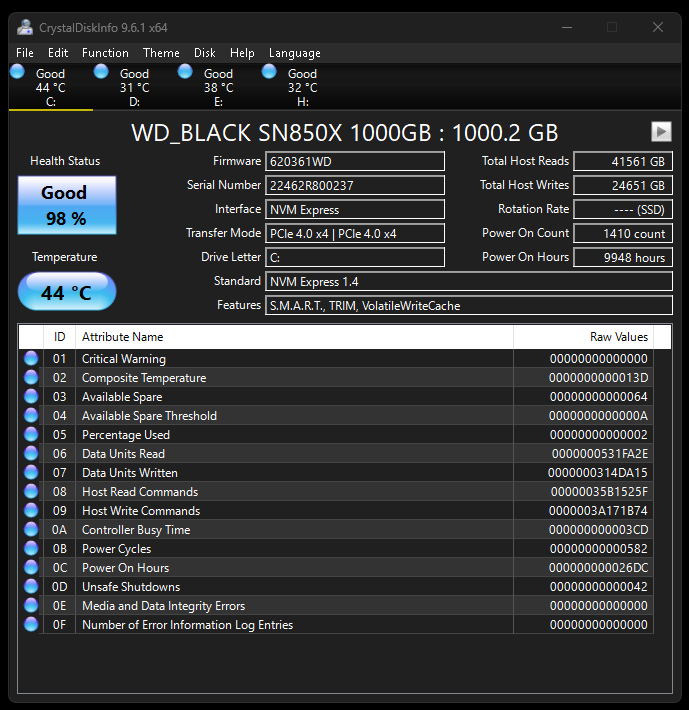Click the Features field
689x710 pixels.
[x=469, y=305]
